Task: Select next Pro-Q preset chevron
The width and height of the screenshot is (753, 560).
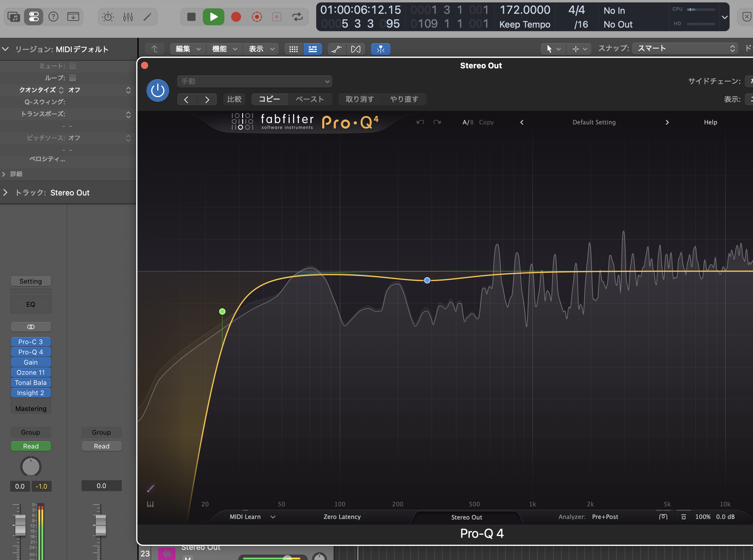Action: coord(667,122)
